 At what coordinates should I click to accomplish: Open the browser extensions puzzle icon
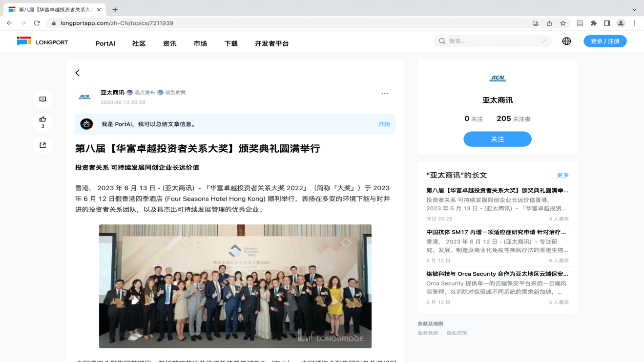click(x=594, y=23)
